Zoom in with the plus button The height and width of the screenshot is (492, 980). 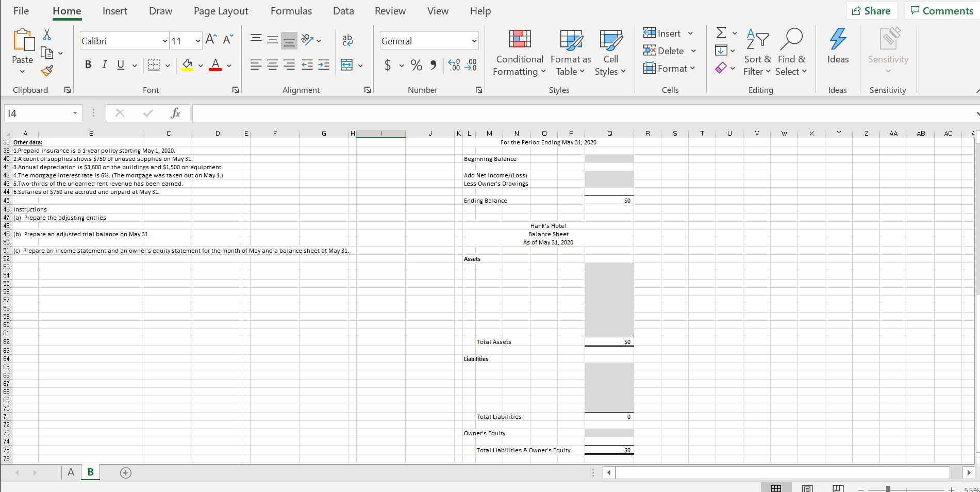tap(952, 489)
